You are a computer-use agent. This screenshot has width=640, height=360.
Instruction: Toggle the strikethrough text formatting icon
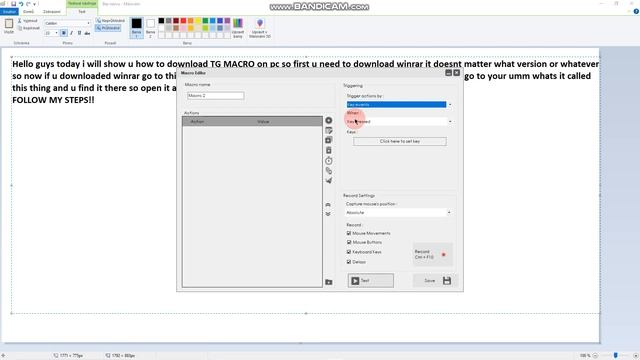[x=87, y=33]
